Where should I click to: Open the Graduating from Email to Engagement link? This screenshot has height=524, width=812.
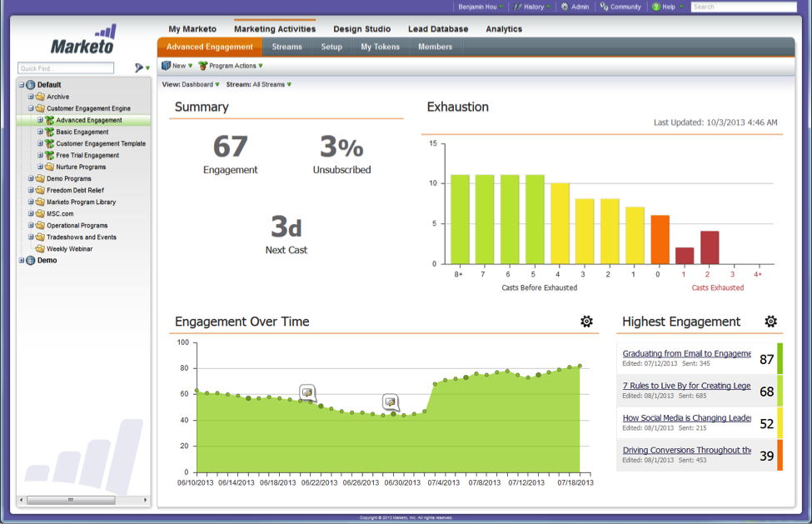tap(685, 353)
